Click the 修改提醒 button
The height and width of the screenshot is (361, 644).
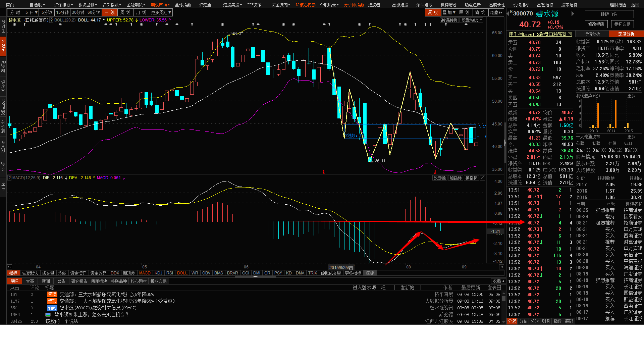(596, 24)
